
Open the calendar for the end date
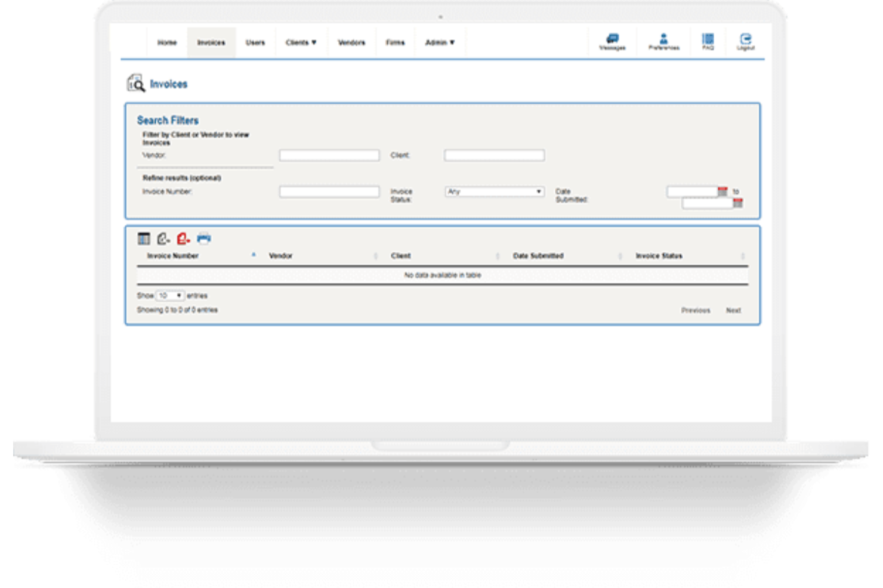coord(738,203)
